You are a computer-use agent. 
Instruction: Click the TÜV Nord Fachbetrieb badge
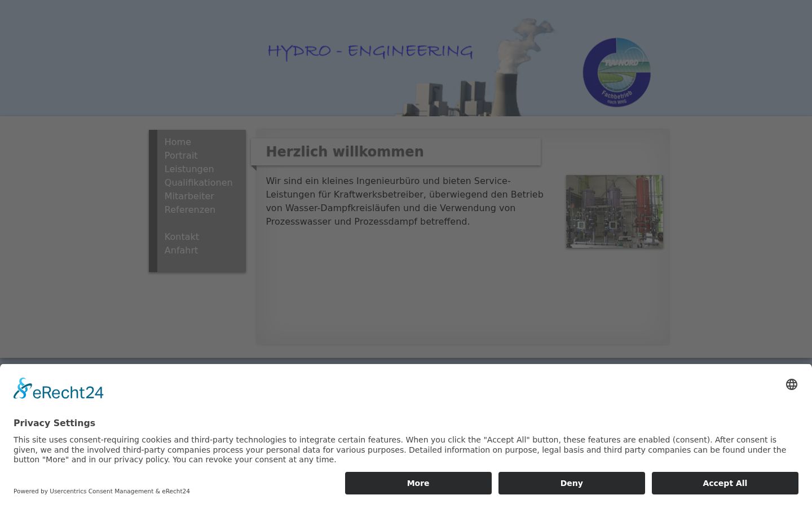[617, 72]
